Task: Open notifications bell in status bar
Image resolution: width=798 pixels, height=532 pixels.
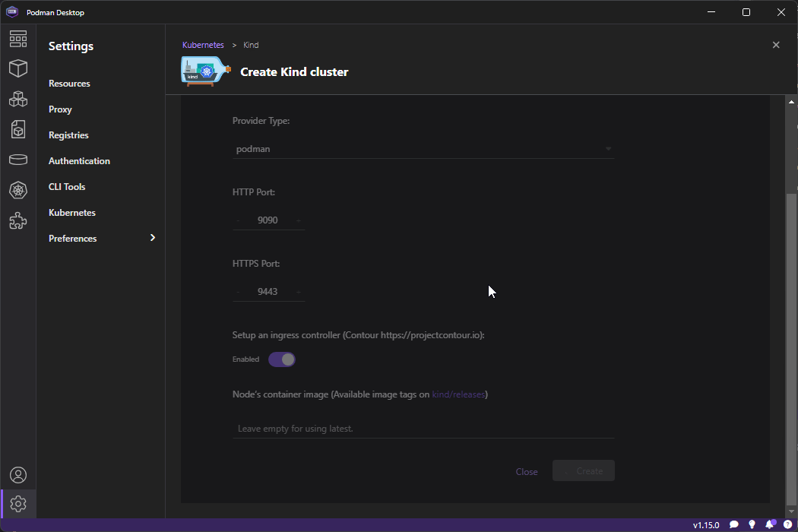Action: (770, 524)
